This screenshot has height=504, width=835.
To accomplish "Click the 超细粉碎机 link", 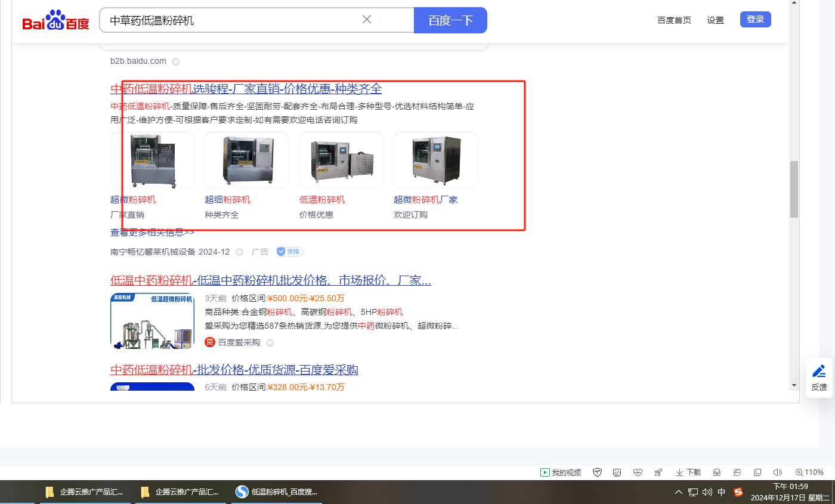I will point(227,200).
